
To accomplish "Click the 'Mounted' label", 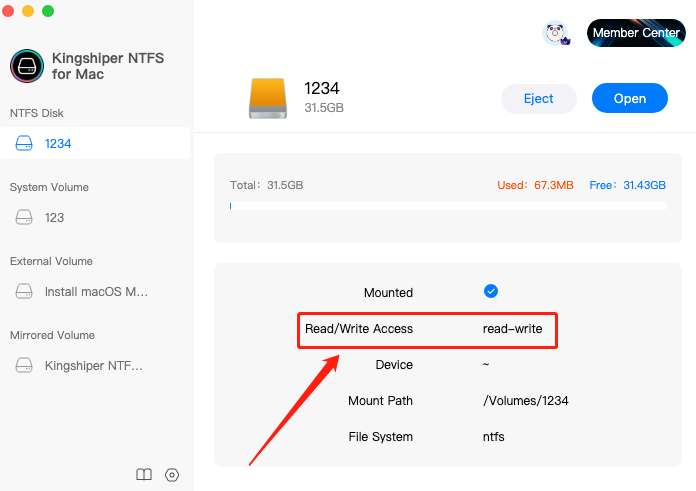I will click(388, 293).
